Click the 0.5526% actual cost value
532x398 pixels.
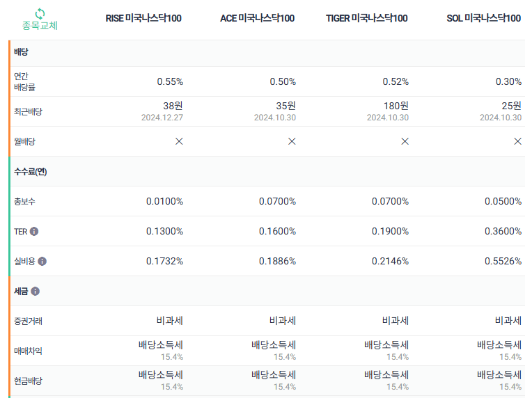(x=503, y=261)
